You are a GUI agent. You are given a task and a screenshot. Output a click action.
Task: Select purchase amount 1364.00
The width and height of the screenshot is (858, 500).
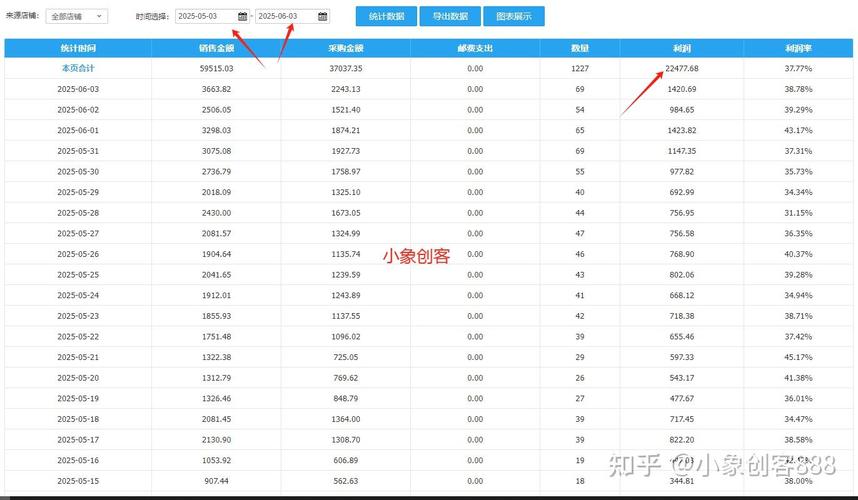click(x=346, y=419)
